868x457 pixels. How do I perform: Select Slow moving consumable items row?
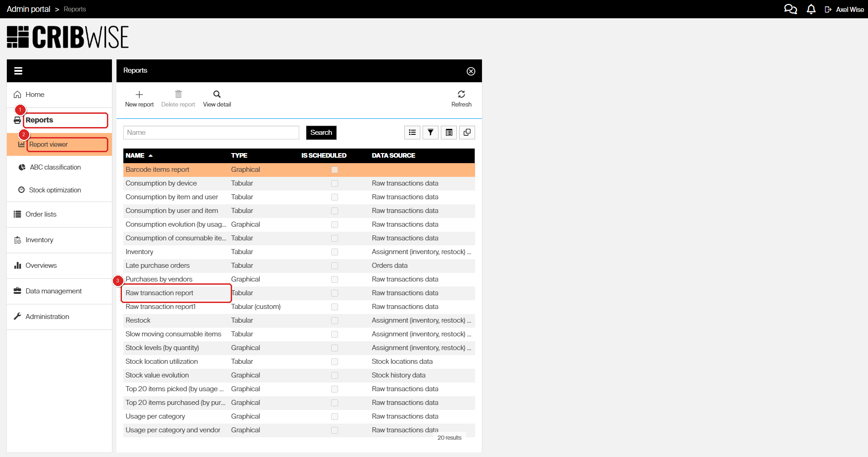(x=299, y=334)
